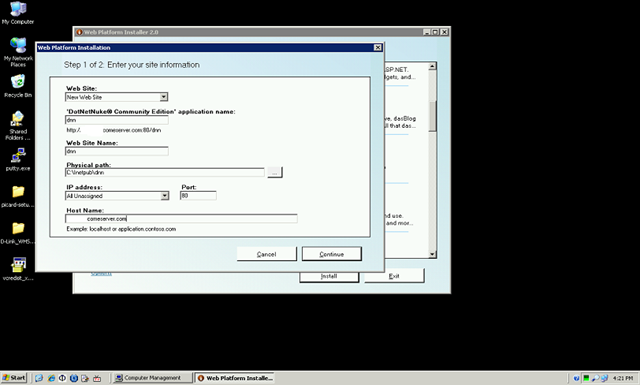
Task: Click the browse (...) button for physical path
Action: click(x=275, y=173)
